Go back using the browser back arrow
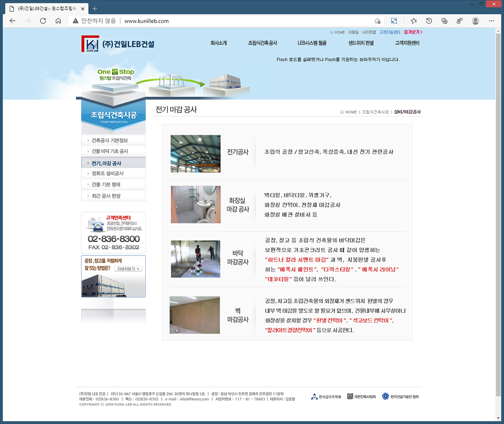Viewport: 504px width, 424px height. click(13, 21)
